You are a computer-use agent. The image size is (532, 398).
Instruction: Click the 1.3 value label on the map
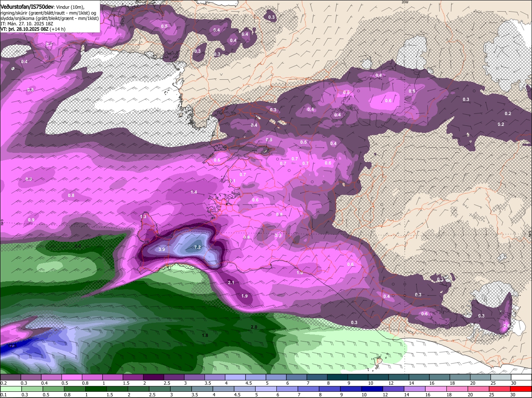(x=143, y=217)
